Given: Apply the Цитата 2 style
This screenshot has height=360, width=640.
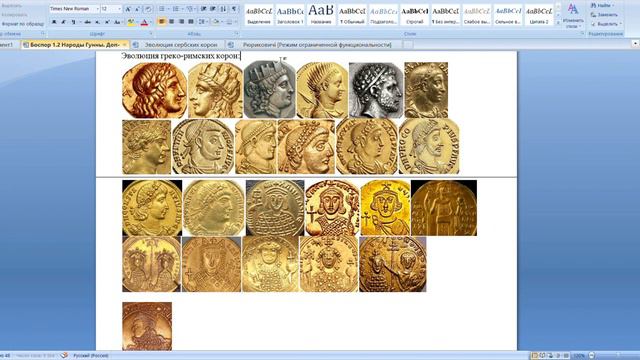Looking at the screenshot, I should 539,15.
